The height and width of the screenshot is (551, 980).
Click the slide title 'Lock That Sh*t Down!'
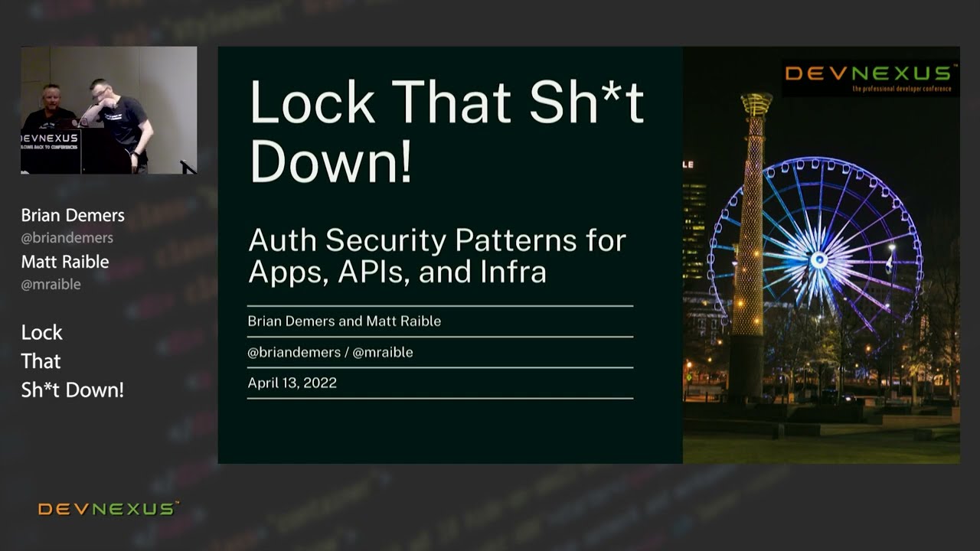click(x=446, y=131)
